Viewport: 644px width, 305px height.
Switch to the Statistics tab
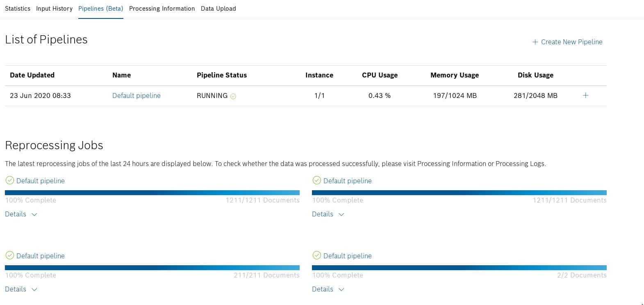(18, 9)
